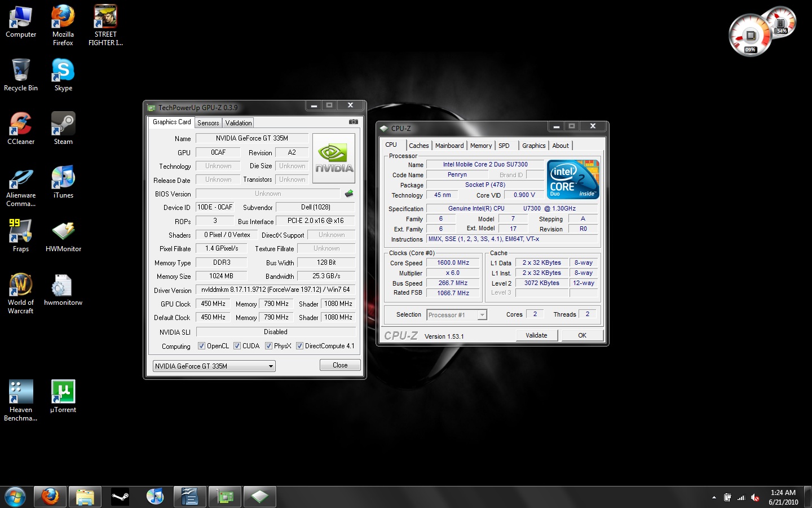Screen dimensions: 812x508
Task: Open the CPU-Z Graphics tab
Action: [534, 146]
